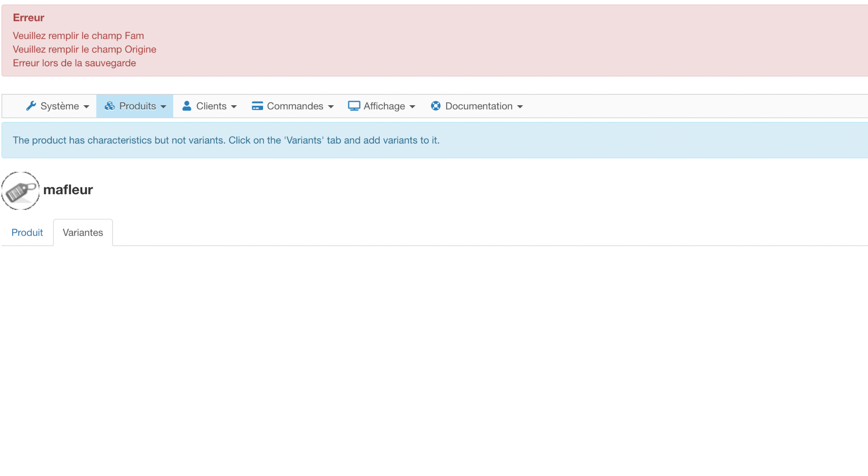
Task: Click the mafleur product tag image
Action: click(x=20, y=191)
